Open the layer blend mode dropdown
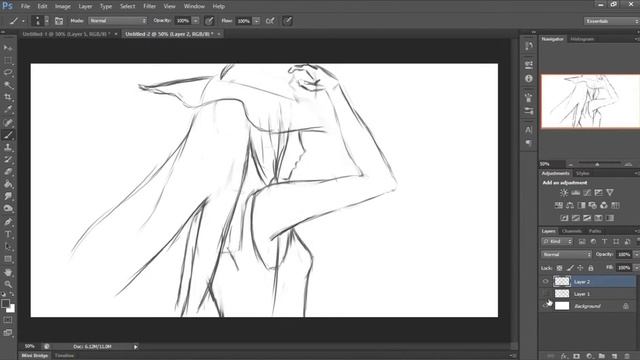 [567, 254]
